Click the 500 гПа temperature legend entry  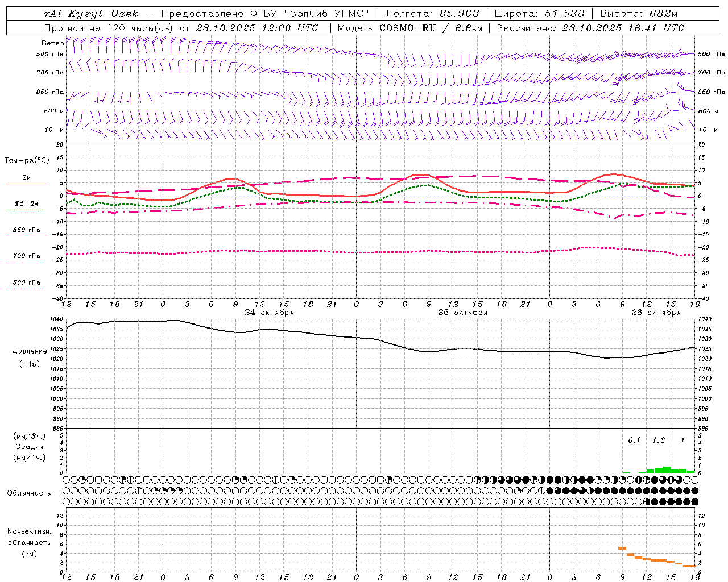(x=26, y=282)
